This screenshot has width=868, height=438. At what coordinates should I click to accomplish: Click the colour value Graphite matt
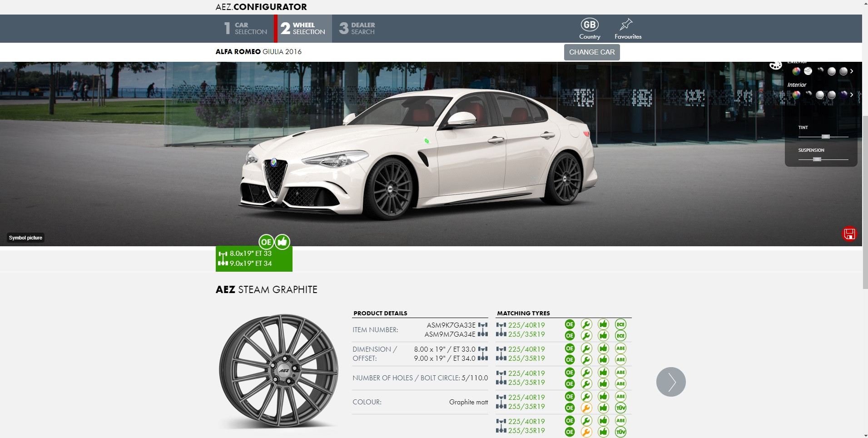[469, 402]
